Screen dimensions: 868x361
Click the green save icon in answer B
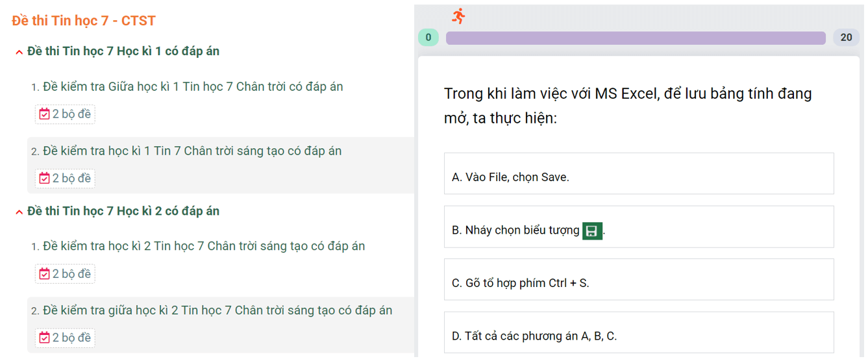point(592,230)
